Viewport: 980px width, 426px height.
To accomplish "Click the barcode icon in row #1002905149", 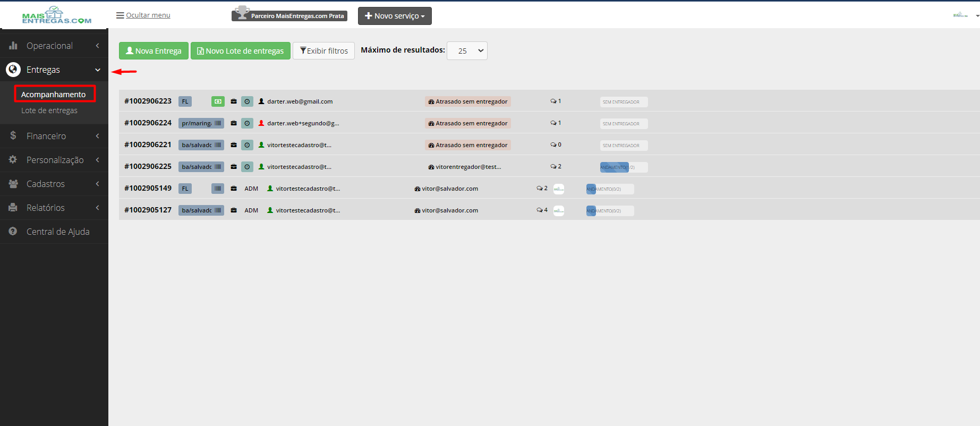I will click(218, 189).
